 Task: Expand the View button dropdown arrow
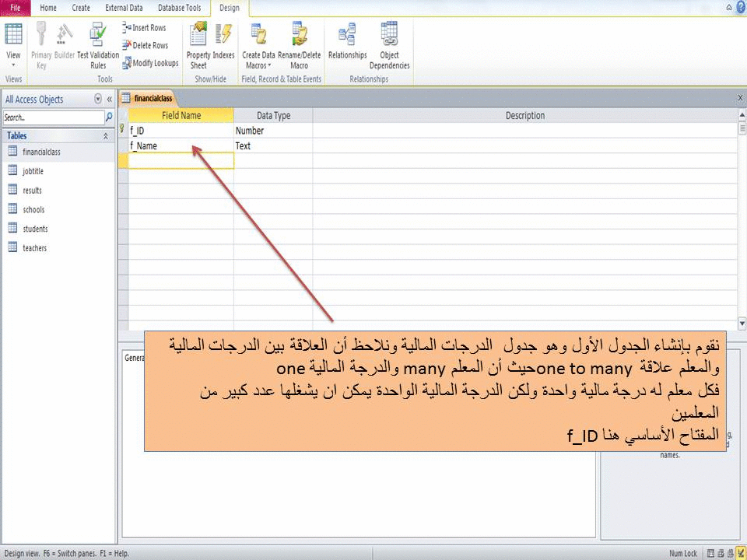point(13,65)
